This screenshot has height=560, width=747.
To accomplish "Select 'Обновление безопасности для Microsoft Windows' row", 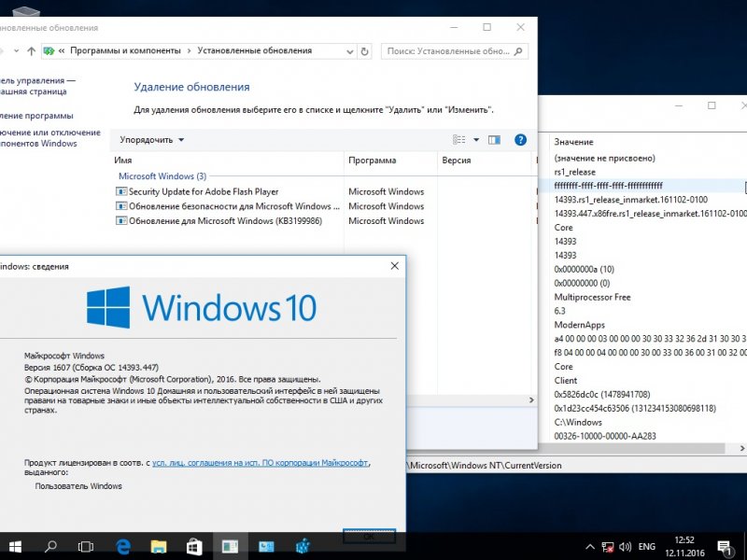I will (x=228, y=206).
